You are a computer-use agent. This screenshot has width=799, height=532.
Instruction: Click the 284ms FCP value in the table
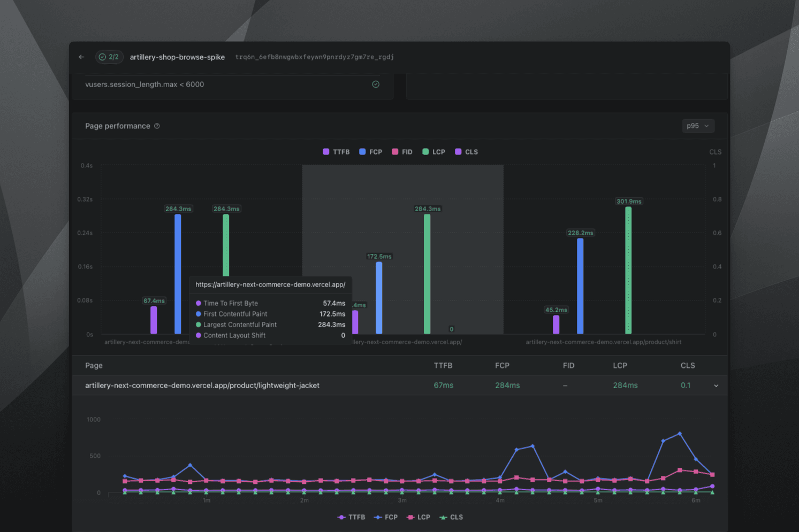[507, 385]
